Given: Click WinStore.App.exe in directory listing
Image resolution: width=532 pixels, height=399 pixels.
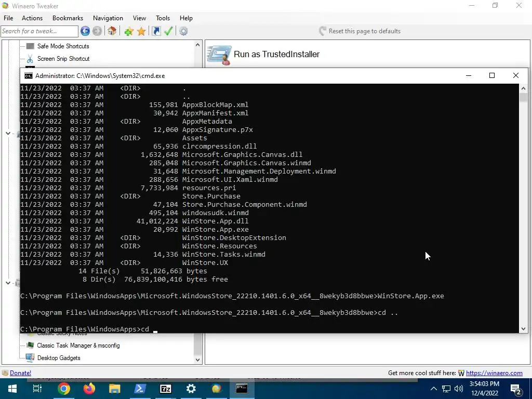Looking at the screenshot, I should 216,229.
